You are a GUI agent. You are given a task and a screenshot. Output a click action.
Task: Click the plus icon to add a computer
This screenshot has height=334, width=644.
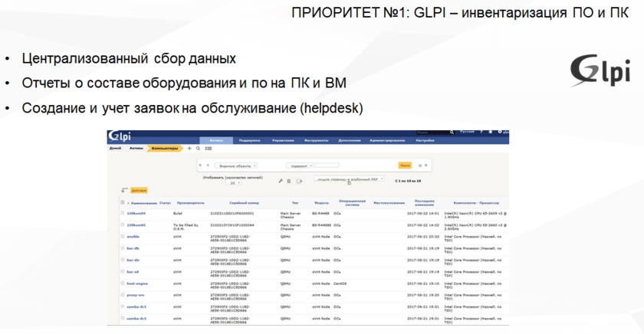[x=189, y=149]
